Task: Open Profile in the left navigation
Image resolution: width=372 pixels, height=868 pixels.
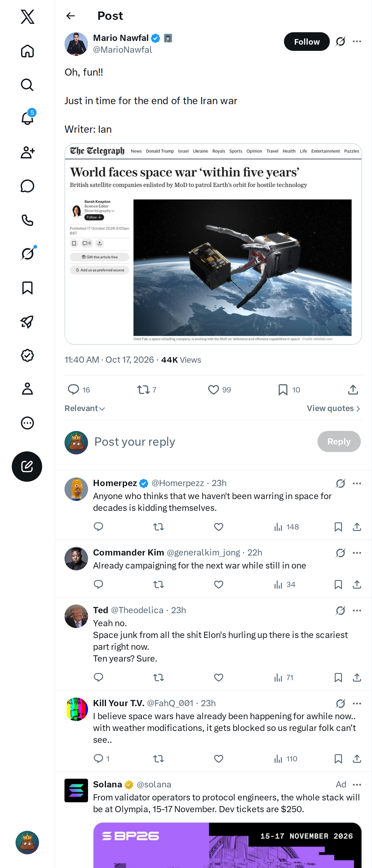Action: pos(27,388)
